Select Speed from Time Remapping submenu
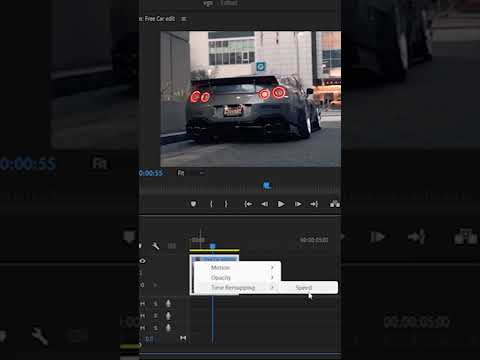 (308, 287)
